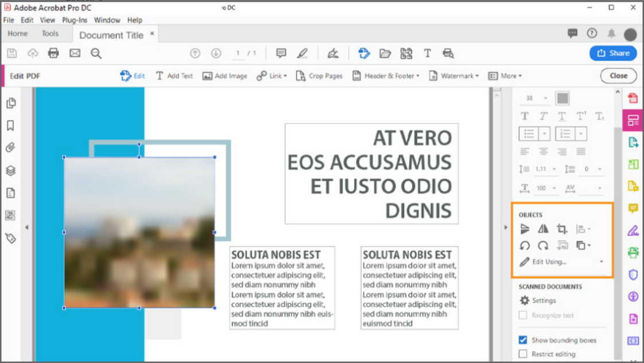Switch to the Tools tab
Viewport: 644px width, 363px height.
tap(49, 33)
